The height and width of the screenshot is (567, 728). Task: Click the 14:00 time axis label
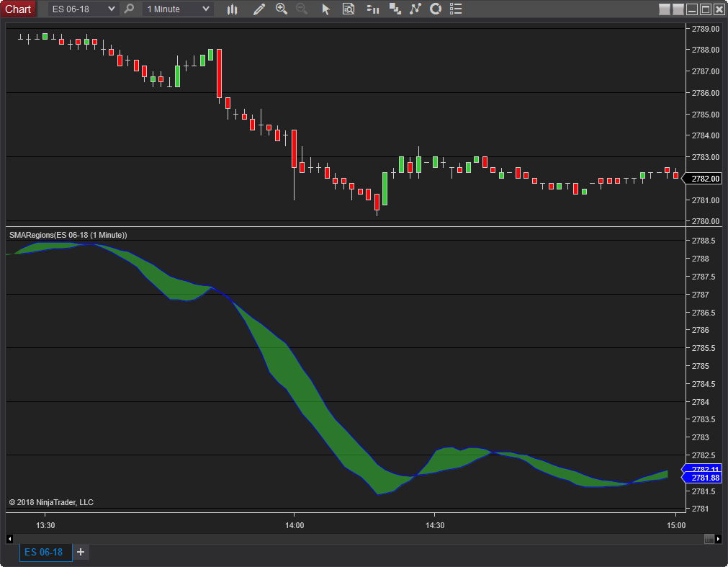tap(295, 525)
